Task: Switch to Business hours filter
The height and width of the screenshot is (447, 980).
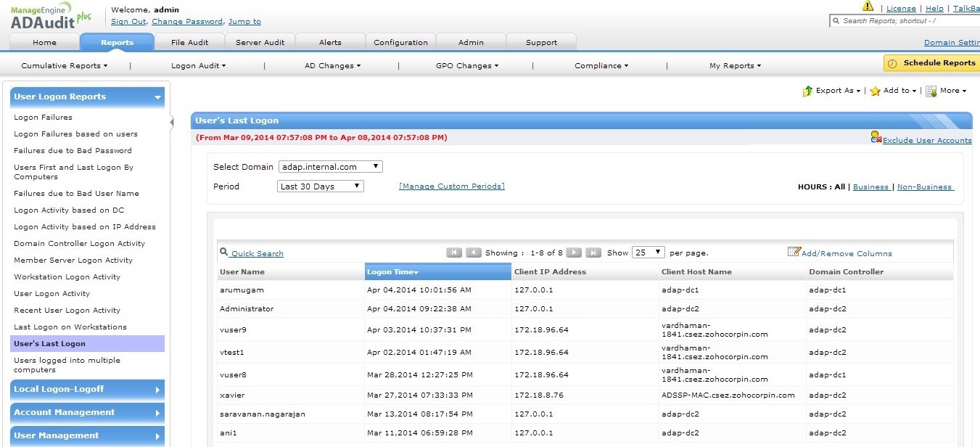Action: click(871, 186)
